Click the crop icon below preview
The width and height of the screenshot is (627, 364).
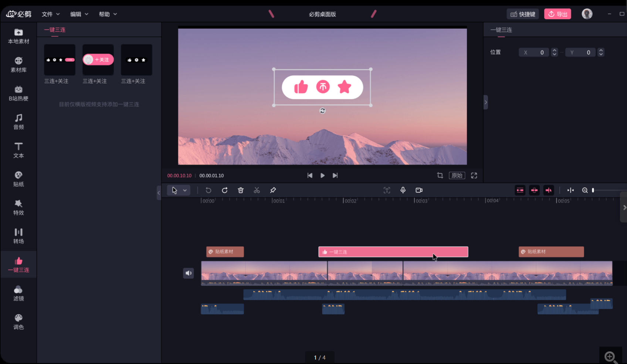(440, 176)
